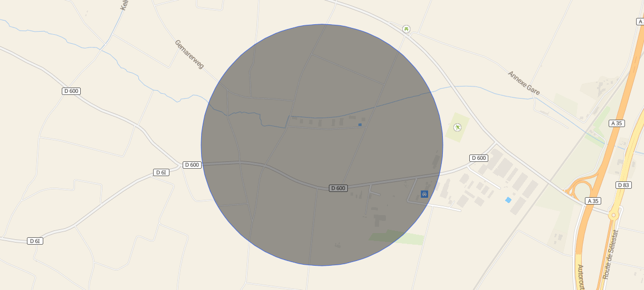The width and height of the screenshot is (644, 290).
Task: Select the sports pitch runner icon
Action: (457, 127)
